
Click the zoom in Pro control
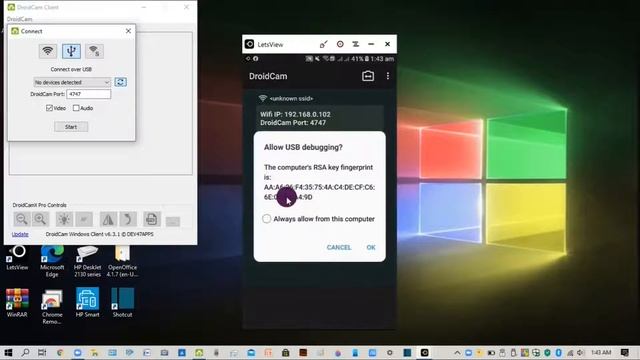tap(40, 220)
